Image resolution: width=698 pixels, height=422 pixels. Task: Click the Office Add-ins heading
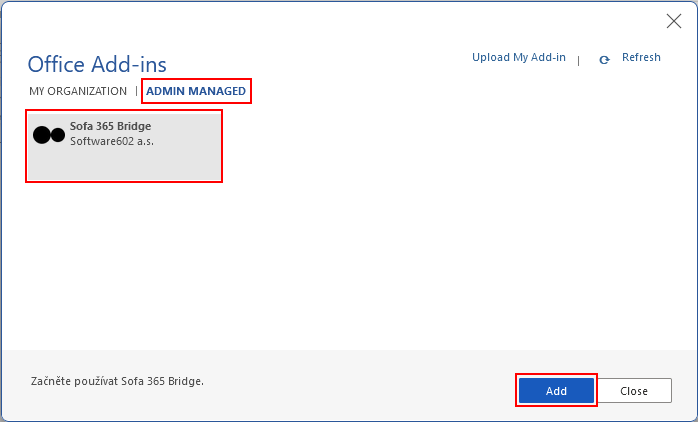tap(97, 65)
